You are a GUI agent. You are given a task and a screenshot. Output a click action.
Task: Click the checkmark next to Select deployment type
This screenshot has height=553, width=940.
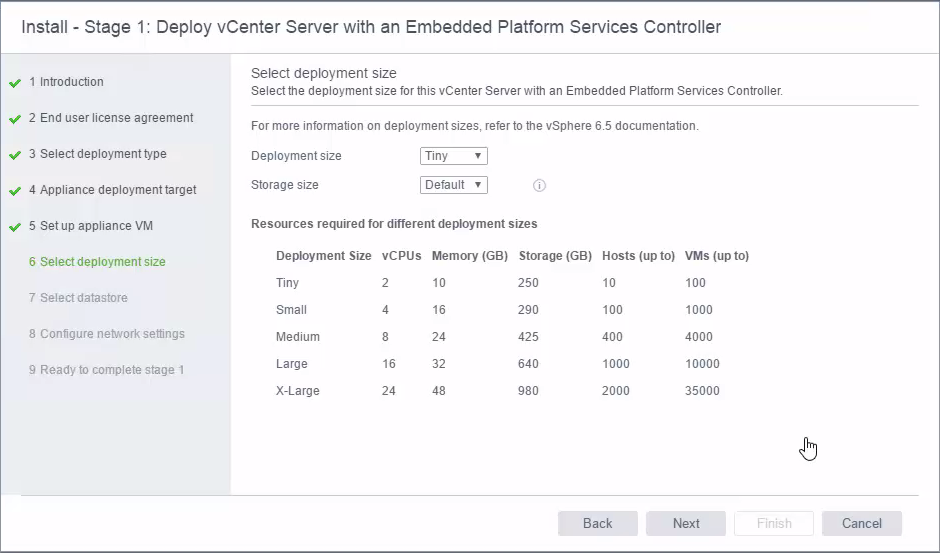(15, 155)
